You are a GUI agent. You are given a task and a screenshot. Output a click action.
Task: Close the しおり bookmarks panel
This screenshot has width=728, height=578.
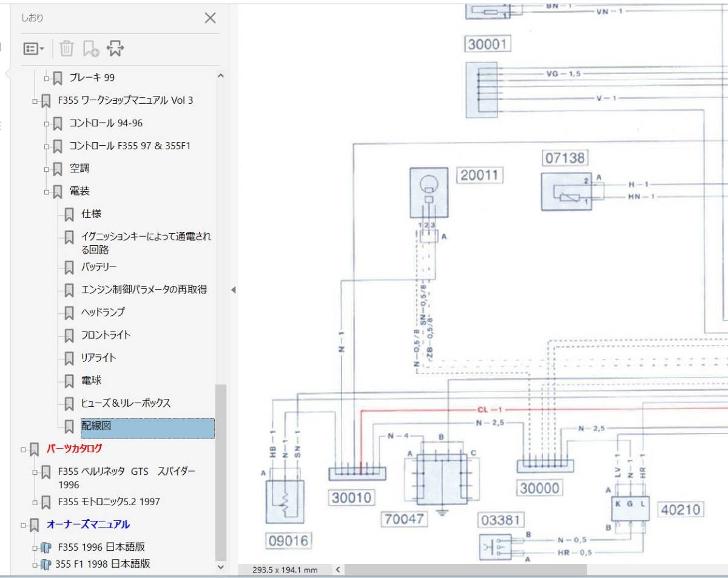click(210, 18)
